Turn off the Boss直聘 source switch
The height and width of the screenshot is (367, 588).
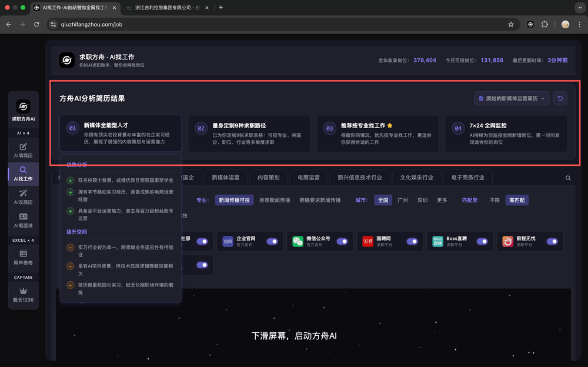[x=482, y=241]
